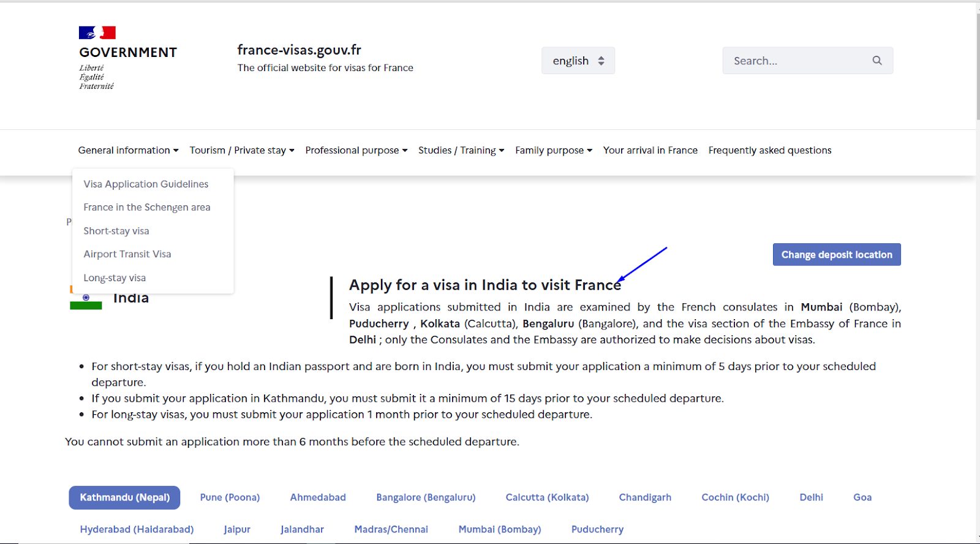This screenshot has height=544, width=980.
Task: Click the GOVERNMENT wordmark text
Action: (x=128, y=53)
